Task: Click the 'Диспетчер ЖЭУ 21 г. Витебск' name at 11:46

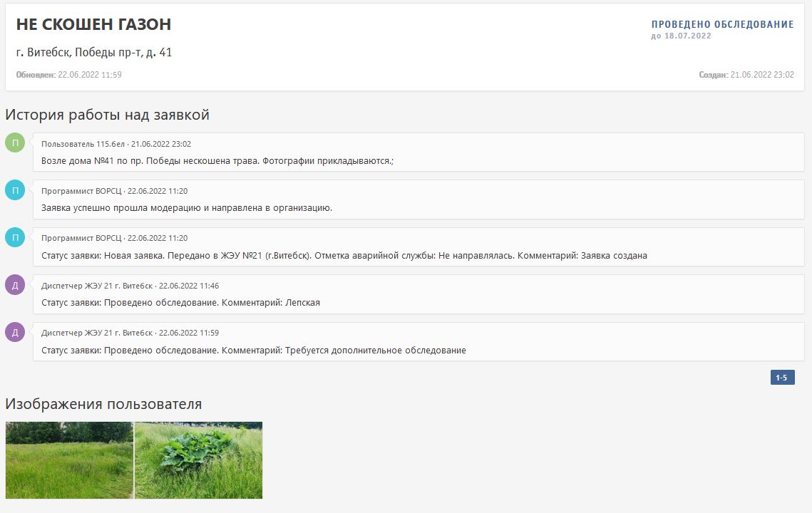Action: click(x=97, y=286)
